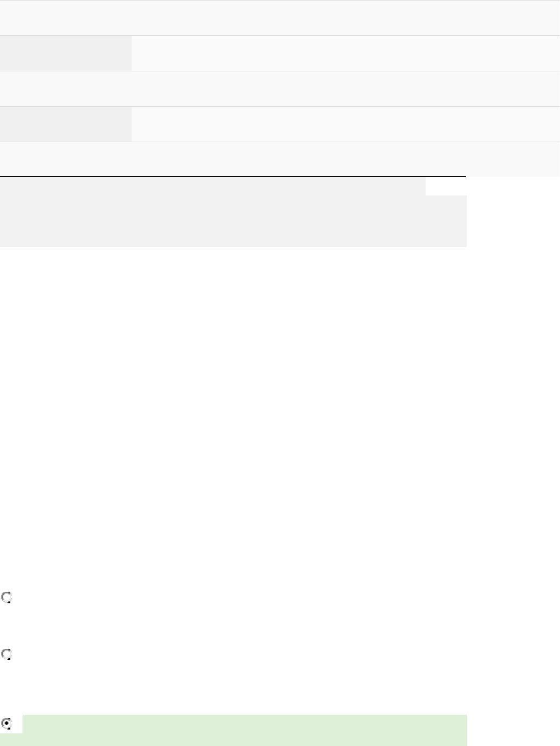Screen dimensions: 560x746
Task: Click the white margin right of gray block
Action: 513,214
